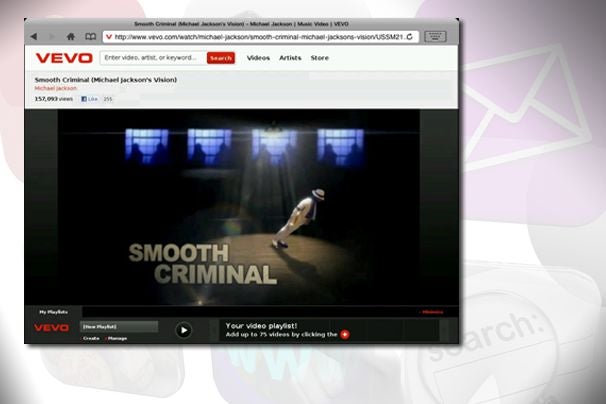Screen dimensions: 606x404
Task: Click the red Search button
Action: coord(221,58)
